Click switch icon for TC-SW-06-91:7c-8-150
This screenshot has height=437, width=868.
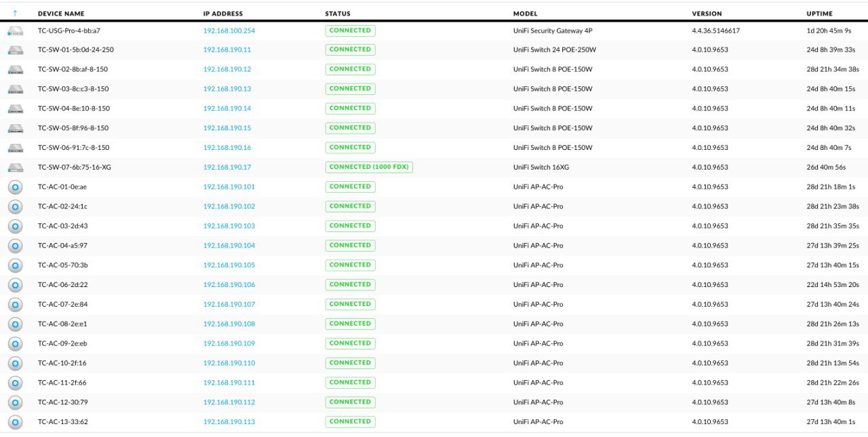click(15, 148)
